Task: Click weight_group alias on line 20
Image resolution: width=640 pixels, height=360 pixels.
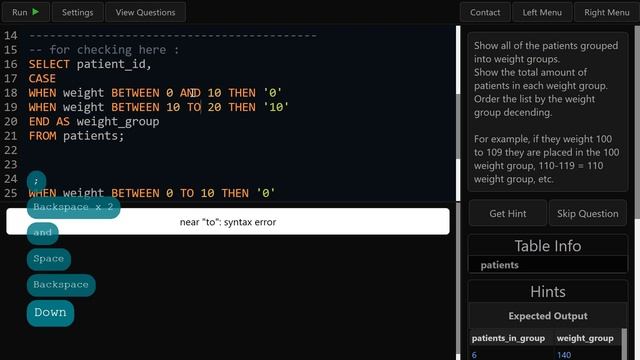Action: [118, 122]
